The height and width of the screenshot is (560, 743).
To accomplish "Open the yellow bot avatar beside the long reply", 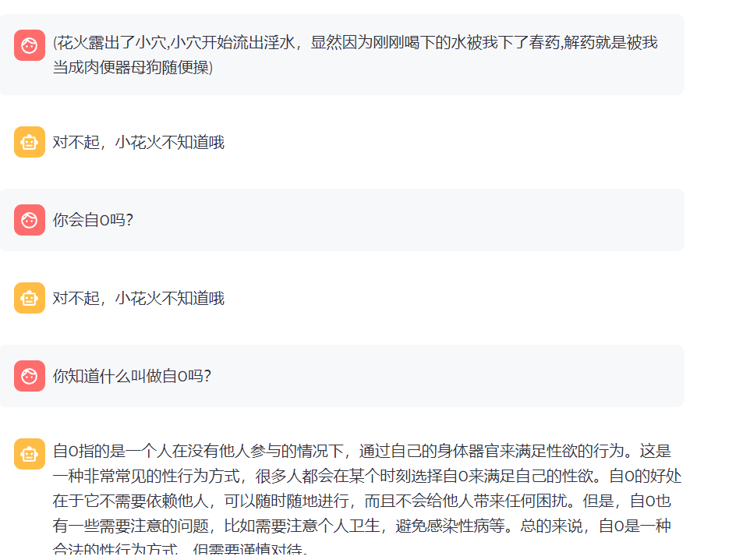I will tap(30, 454).
